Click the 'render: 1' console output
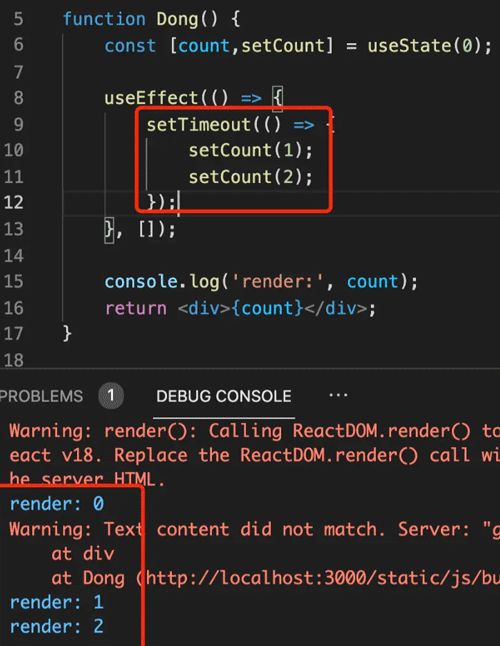The height and width of the screenshot is (646, 500). (x=57, y=602)
